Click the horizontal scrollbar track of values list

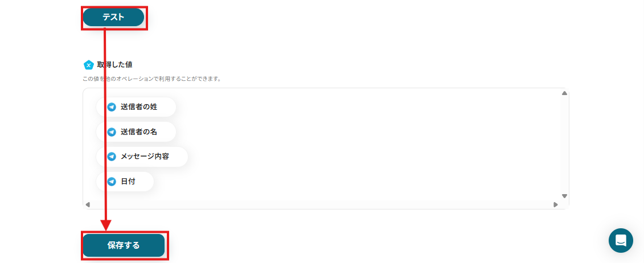(321, 204)
